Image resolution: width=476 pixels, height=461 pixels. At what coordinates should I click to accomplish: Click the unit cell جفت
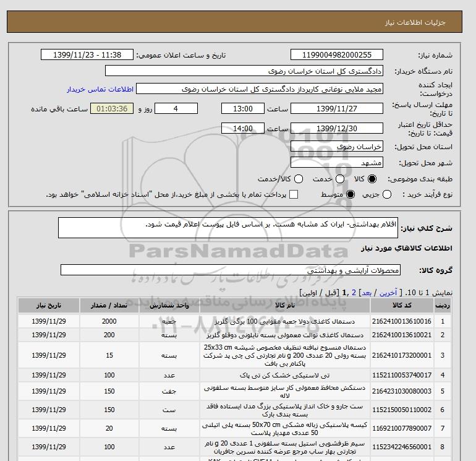click(x=169, y=391)
